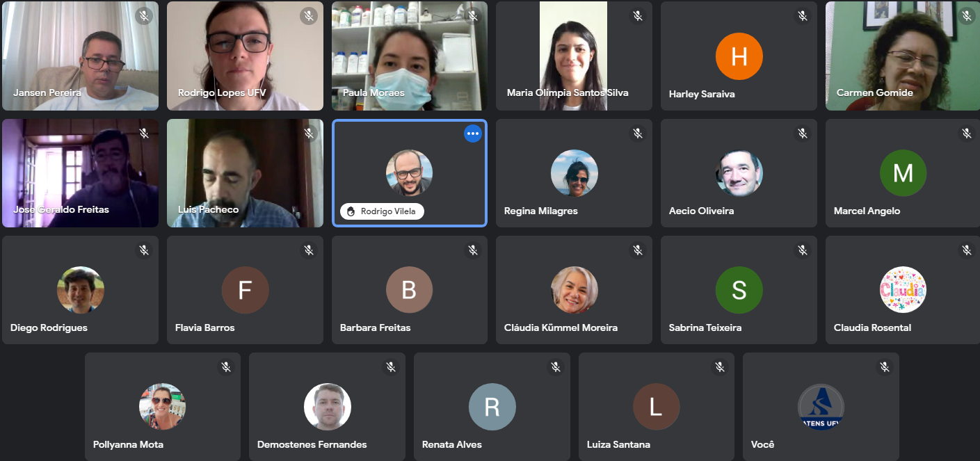Click Aecio Oliveira's profile photo
The width and height of the screenshot is (980, 461).
(739, 172)
